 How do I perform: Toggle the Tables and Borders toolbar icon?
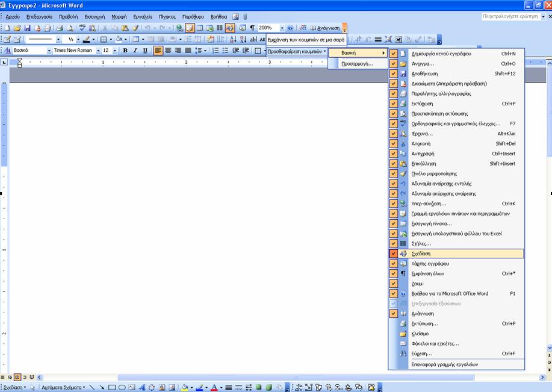pos(190,28)
